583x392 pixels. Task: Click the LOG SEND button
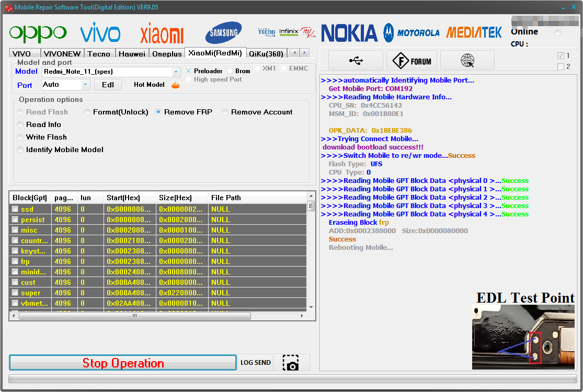click(x=256, y=363)
